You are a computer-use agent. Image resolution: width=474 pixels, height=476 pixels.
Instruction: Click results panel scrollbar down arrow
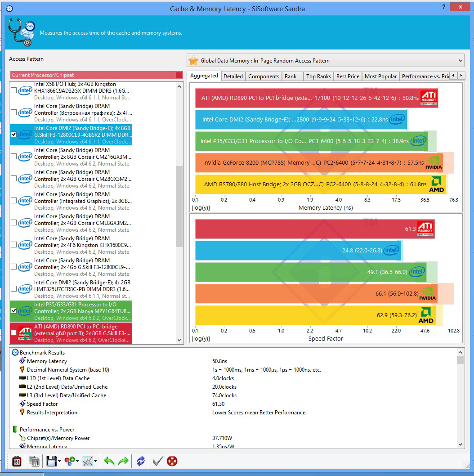tap(460, 445)
